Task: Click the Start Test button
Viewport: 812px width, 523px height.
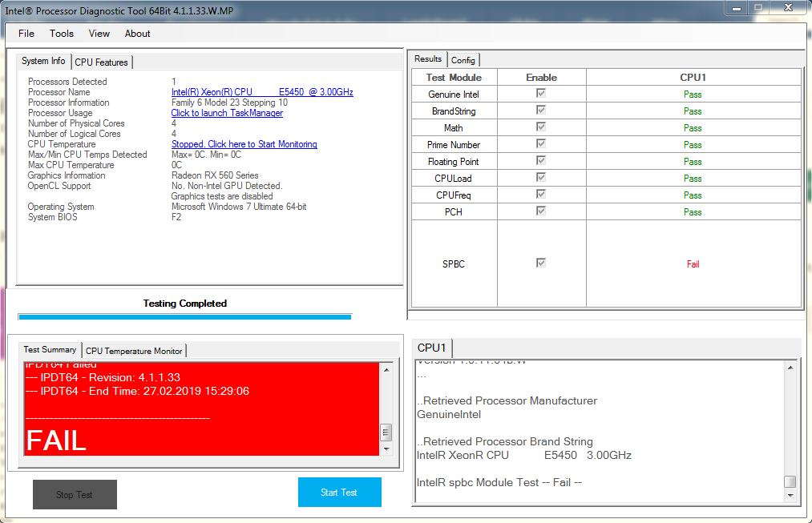Action: (x=340, y=493)
